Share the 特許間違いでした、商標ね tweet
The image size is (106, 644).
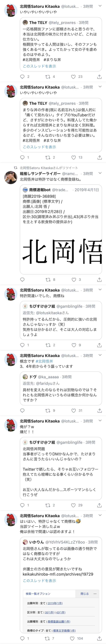tap(99, 345)
